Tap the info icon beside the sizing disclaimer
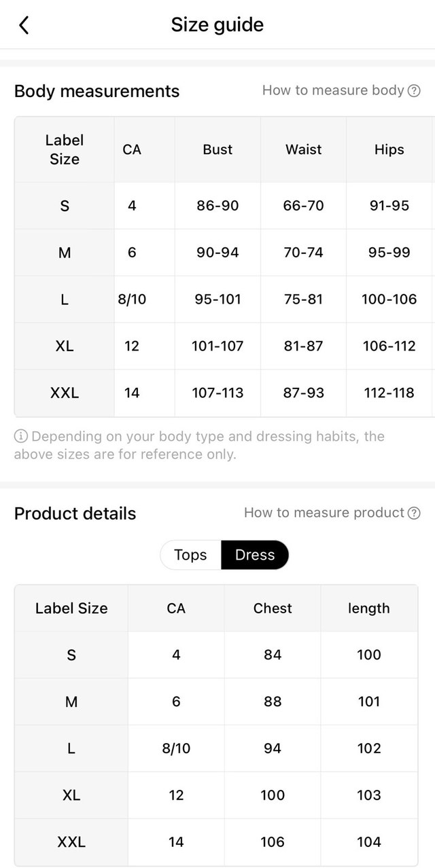Image resolution: width=435 pixels, height=868 pixels. point(21,436)
